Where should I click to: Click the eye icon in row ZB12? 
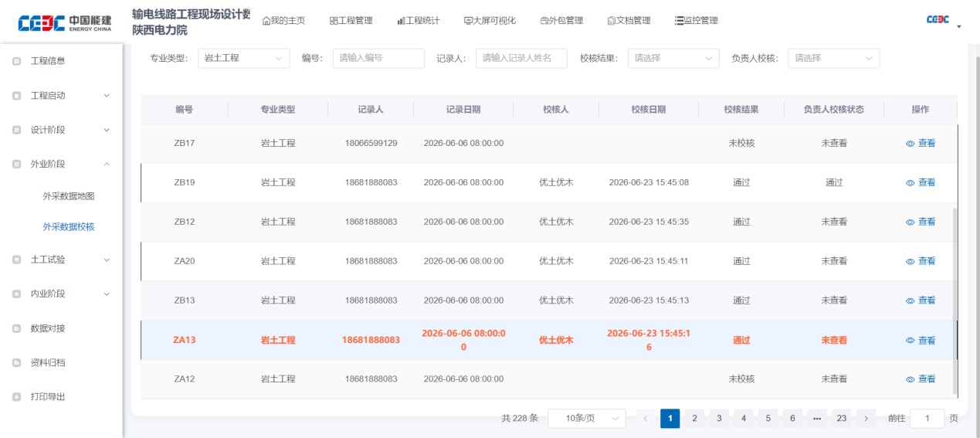[x=910, y=222]
